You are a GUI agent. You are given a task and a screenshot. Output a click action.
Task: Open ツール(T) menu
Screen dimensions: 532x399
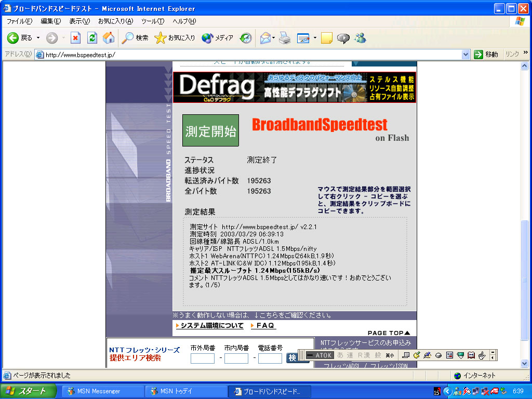click(x=153, y=21)
